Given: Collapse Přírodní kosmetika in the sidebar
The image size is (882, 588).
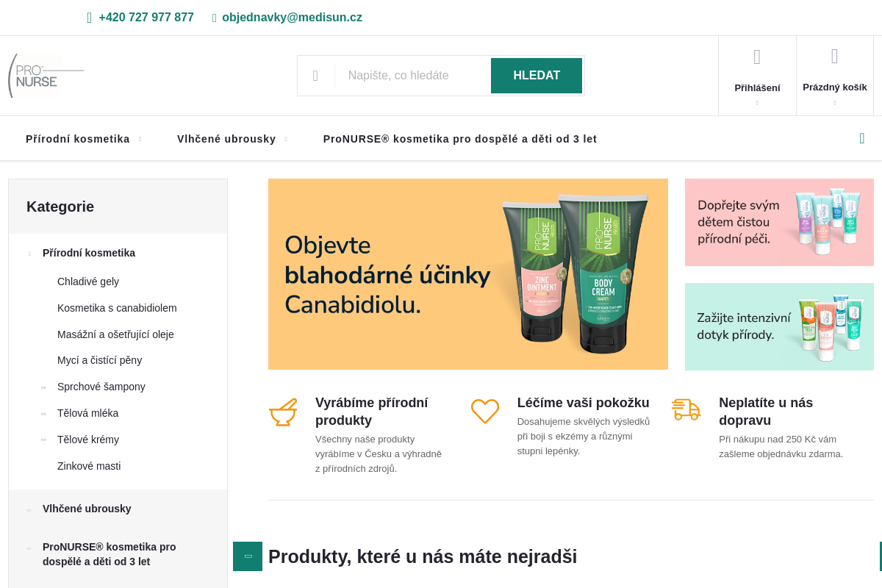Looking at the screenshot, I should pyautogui.click(x=29, y=254).
